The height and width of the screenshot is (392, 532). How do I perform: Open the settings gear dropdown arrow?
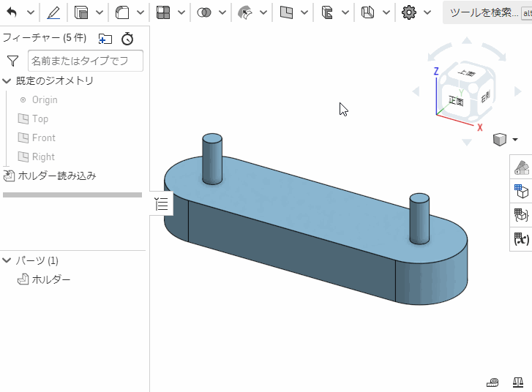tap(429, 12)
